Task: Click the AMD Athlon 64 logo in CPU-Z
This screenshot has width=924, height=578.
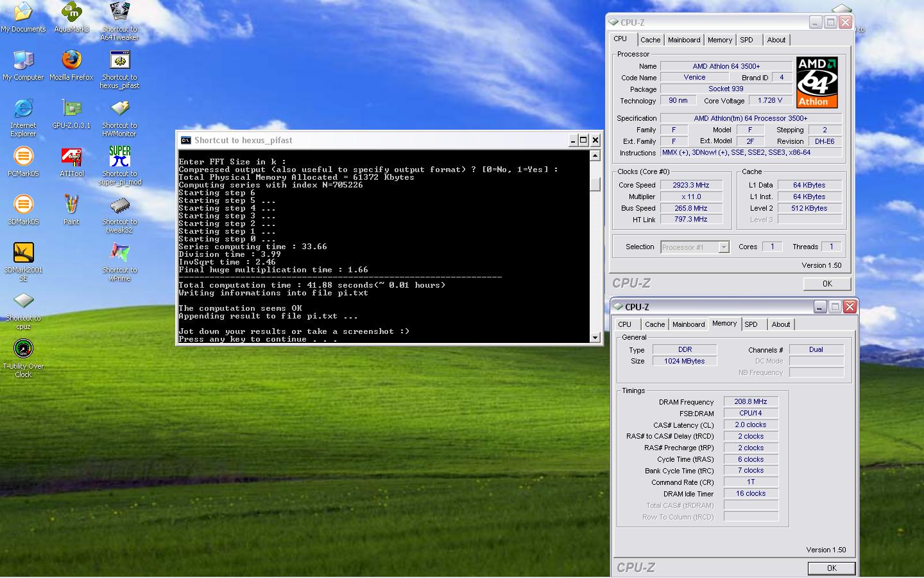Action: click(817, 82)
